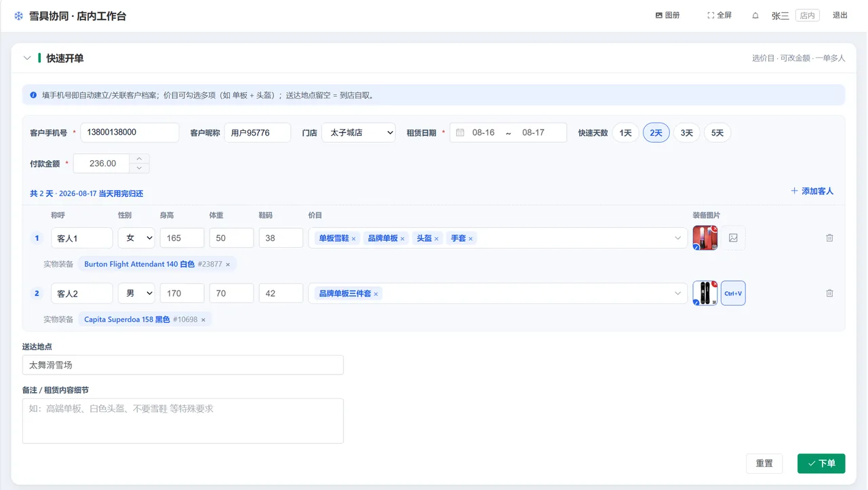
Task: Select the 2天 quick day option
Action: click(656, 133)
